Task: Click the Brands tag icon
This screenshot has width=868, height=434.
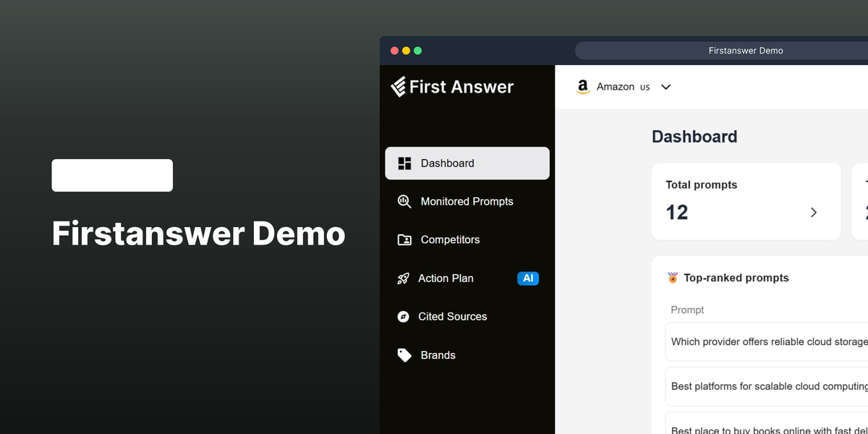Action: (404, 355)
